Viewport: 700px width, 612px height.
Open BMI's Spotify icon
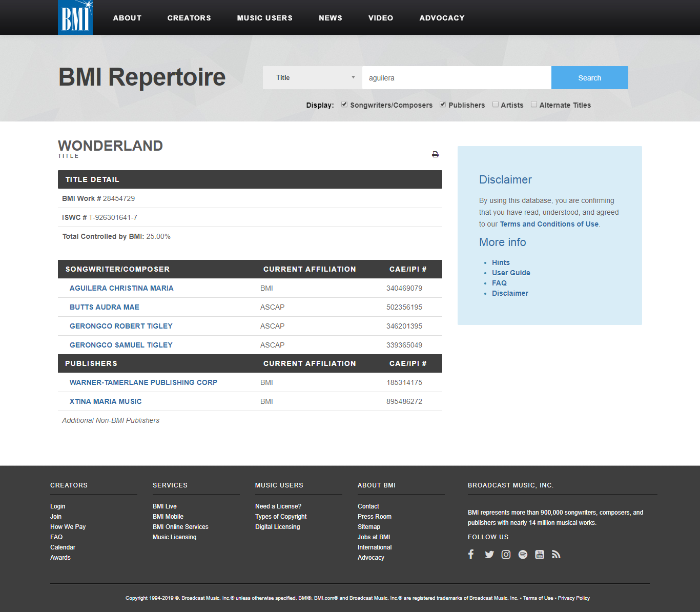(x=523, y=555)
